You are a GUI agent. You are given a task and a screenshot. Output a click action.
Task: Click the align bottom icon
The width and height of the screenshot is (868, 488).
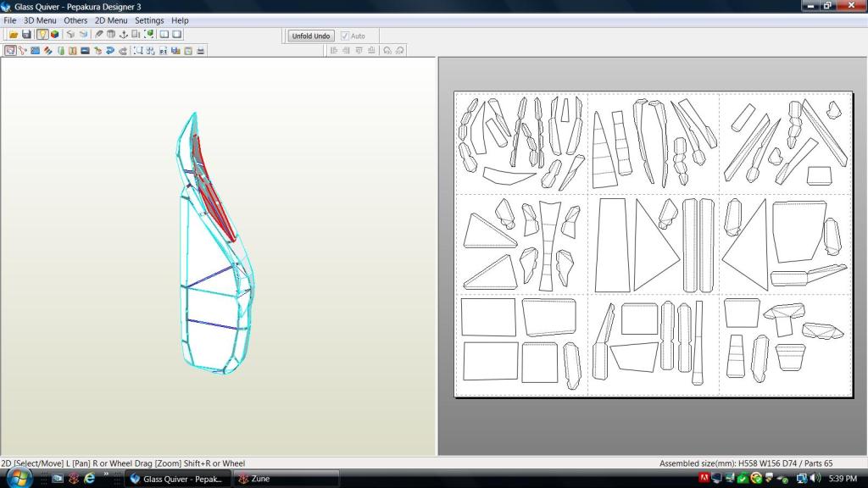371,50
